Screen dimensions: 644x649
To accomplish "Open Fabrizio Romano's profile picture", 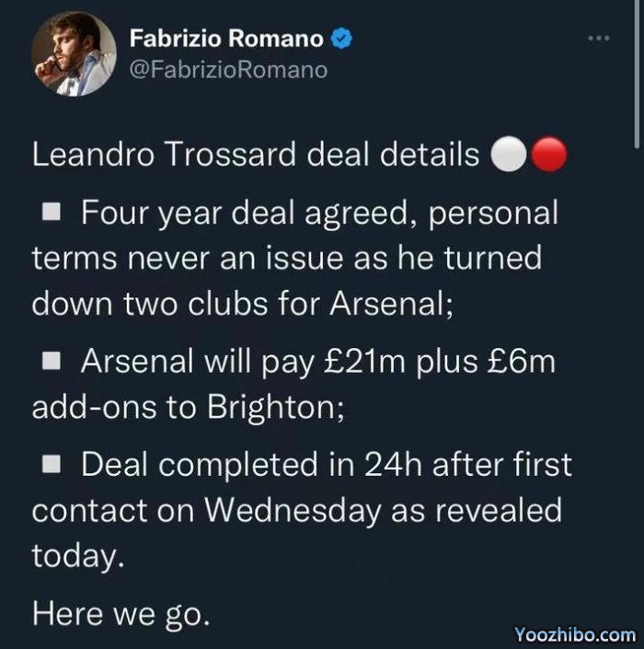I will (74, 54).
